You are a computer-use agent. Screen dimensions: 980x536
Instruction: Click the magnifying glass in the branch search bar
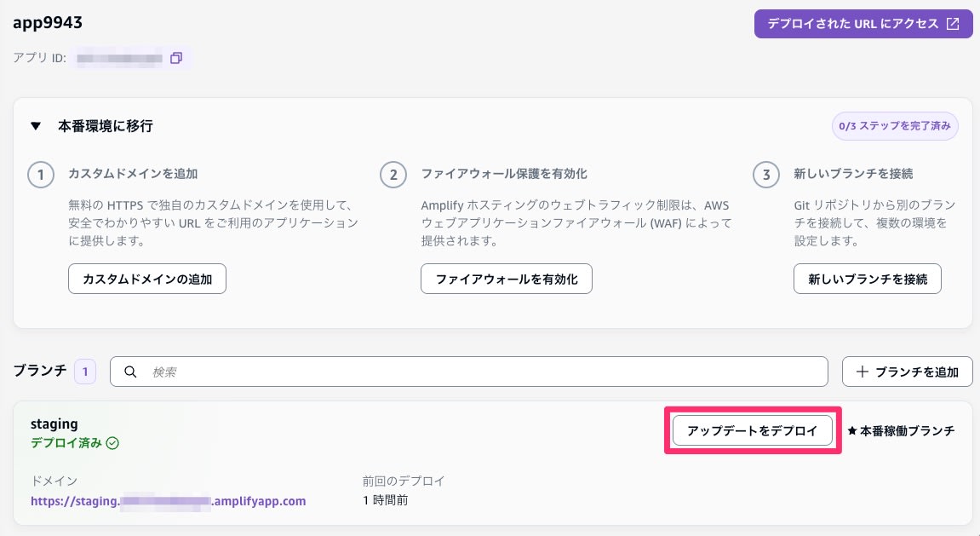[x=130, y=372]
